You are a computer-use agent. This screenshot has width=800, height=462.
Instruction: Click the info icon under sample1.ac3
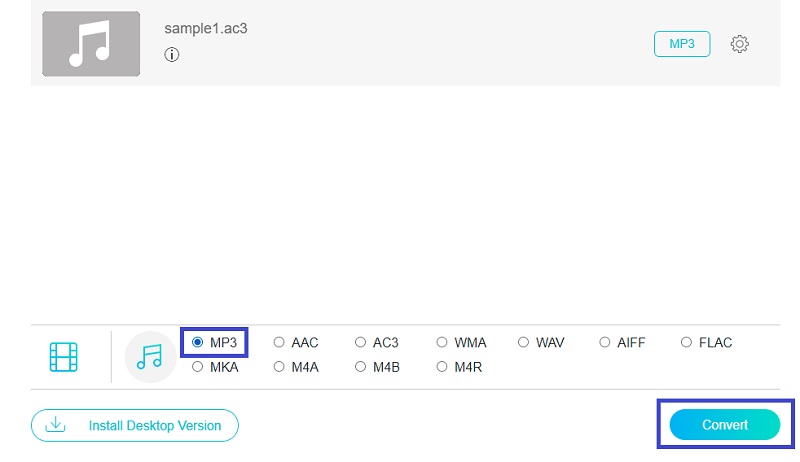(x=172, y=55)
